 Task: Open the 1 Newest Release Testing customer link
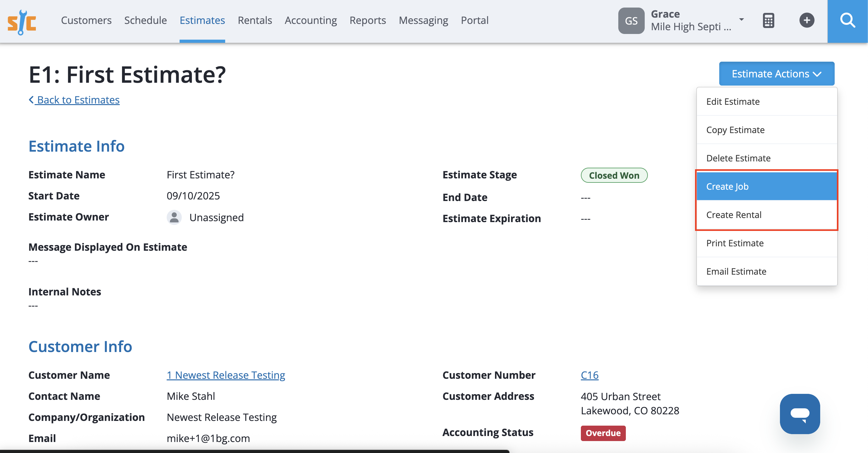coord(226,375)
